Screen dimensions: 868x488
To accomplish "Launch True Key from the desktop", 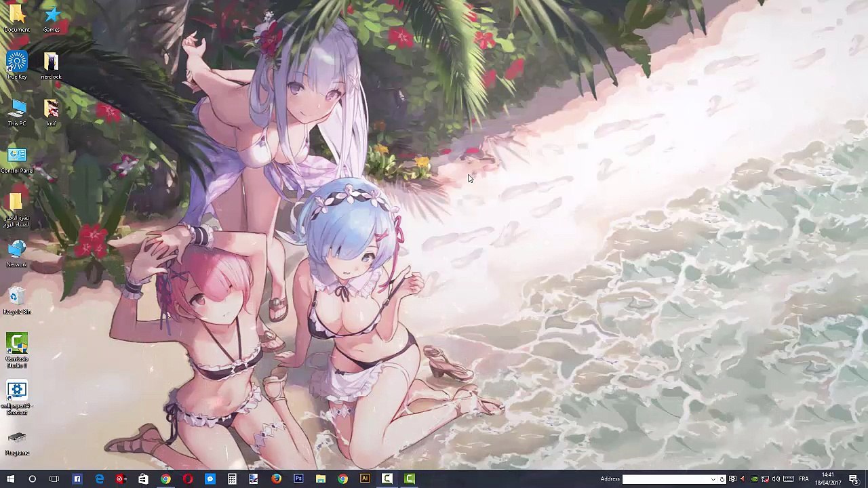I will [16, 65].
